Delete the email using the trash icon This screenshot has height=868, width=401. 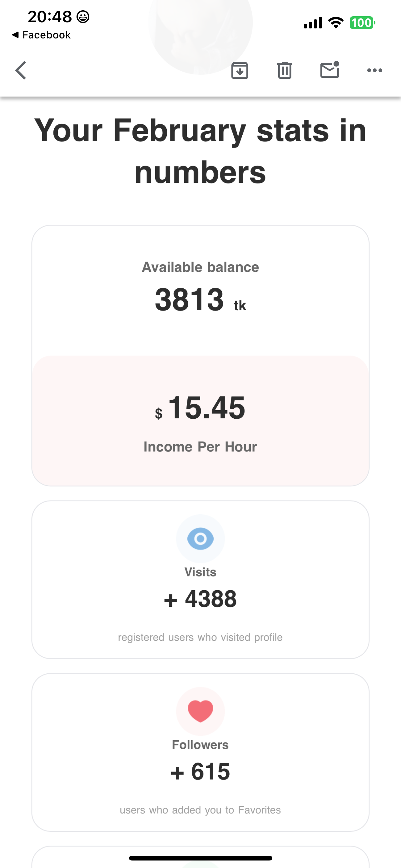point(285,70)
